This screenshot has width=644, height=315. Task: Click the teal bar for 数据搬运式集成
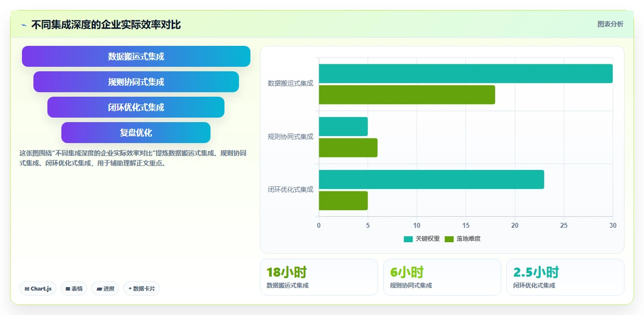coord(465,74)
